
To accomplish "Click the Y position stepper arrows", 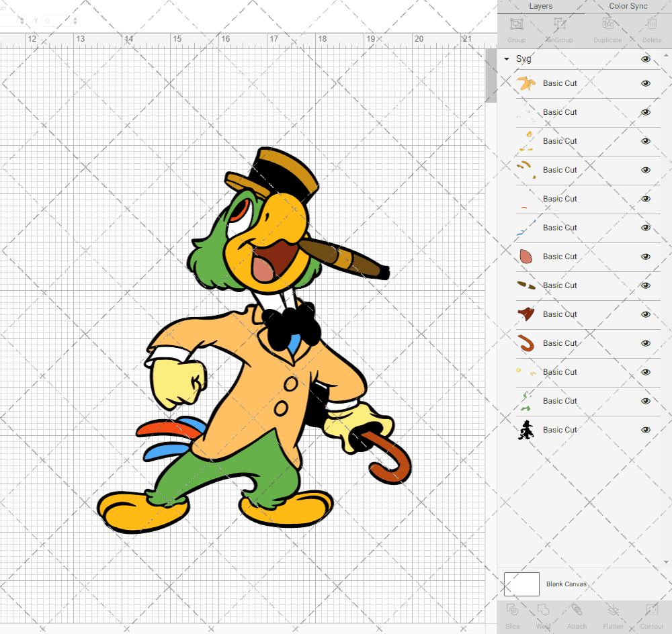I will (75, 21).
